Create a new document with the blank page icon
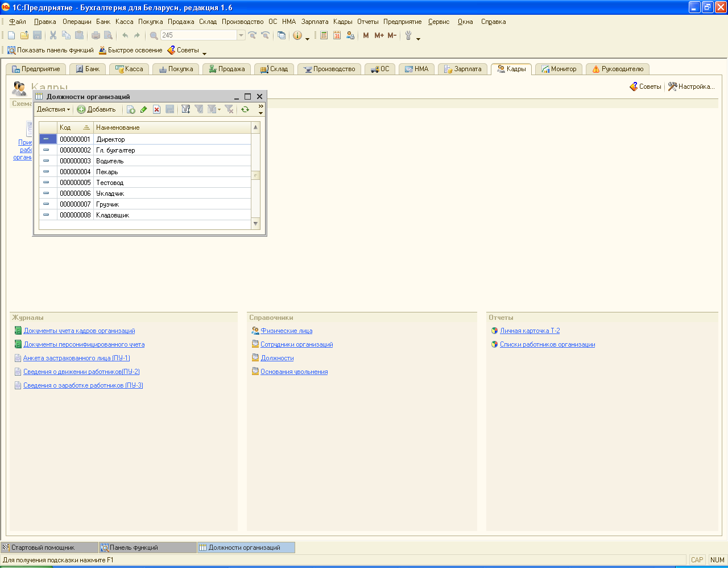The width and height of the screenshot is (728, 568). [11, 35]
